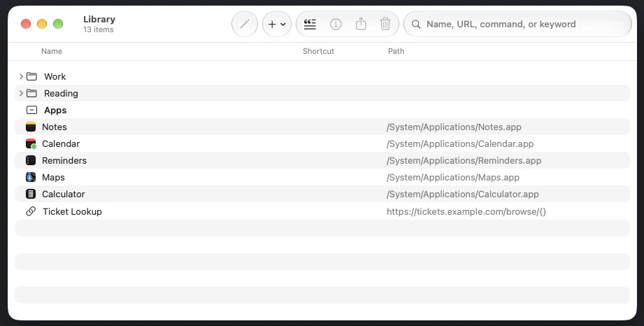Viewport: 644px width, 326px height.
Task: Click the /System/Applications/Reminders.app path
Action: (x=464, y=161)
